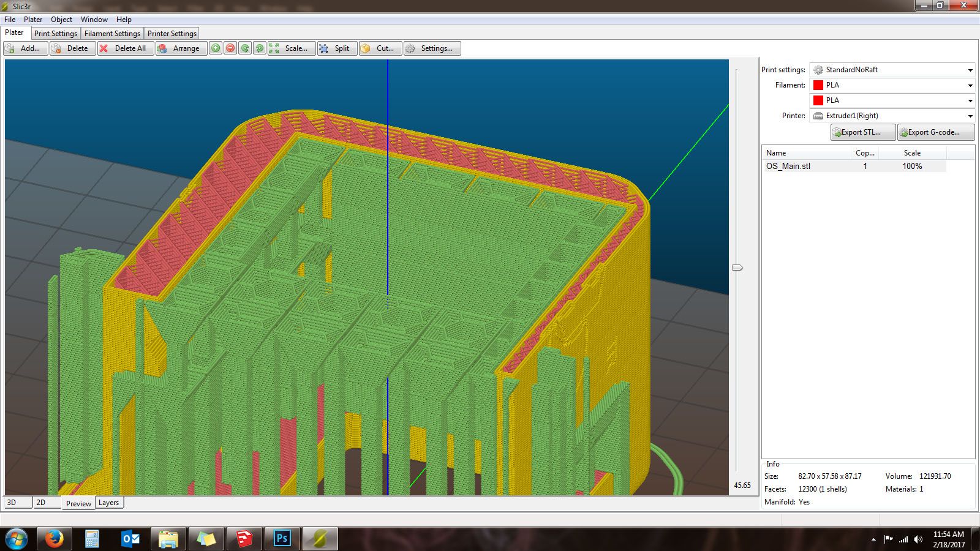Open the Printer Extruder1(Right) dropdown
This screenshot has height=551, width=980.
pyautogui.click(x=892, y=116)
